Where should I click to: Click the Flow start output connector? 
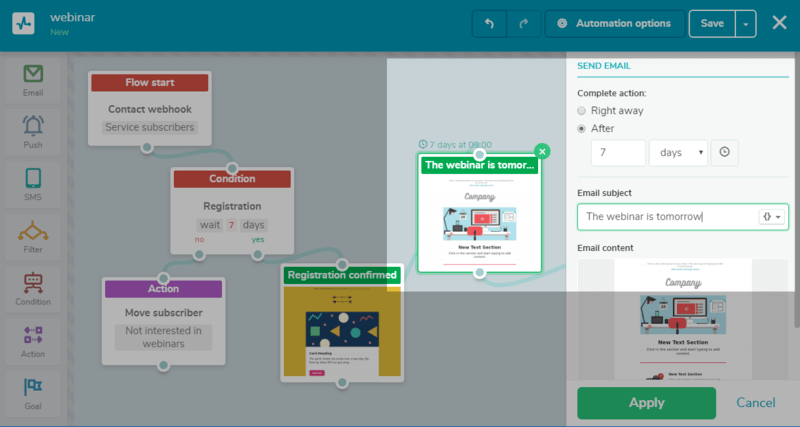(147, 147)
